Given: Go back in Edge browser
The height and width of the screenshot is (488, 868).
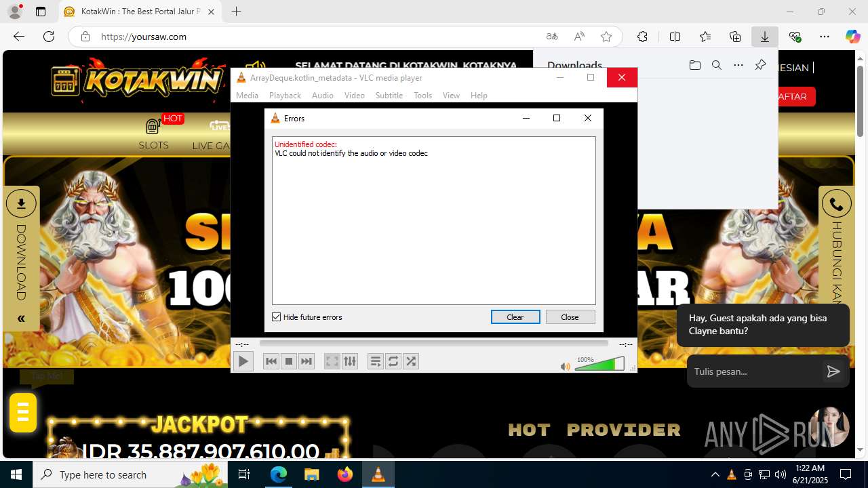Looking at the screenshot, I should pos(19,37).
